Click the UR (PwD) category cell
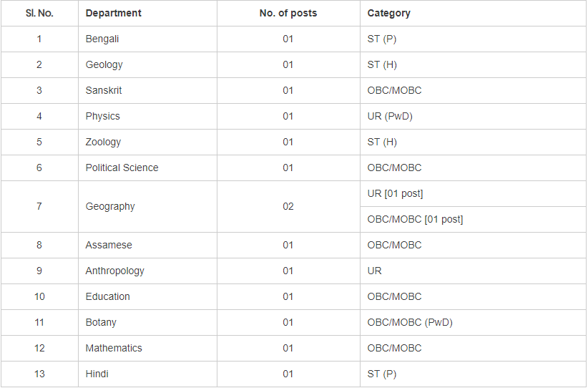Screen dimensions: 588x388 tap(390, 116)
